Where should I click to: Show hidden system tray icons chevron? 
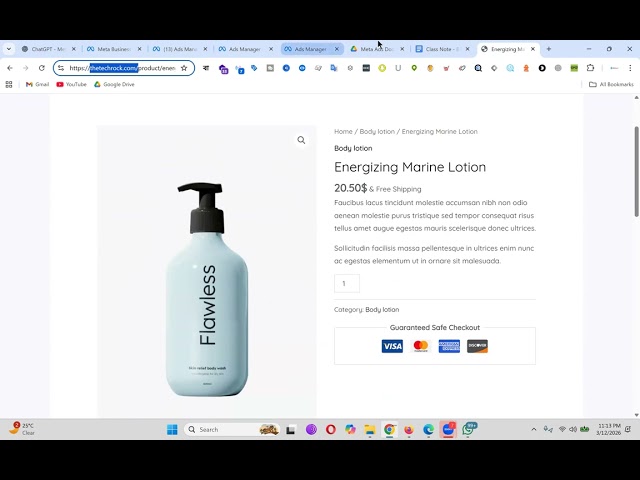tap(533, 429)
